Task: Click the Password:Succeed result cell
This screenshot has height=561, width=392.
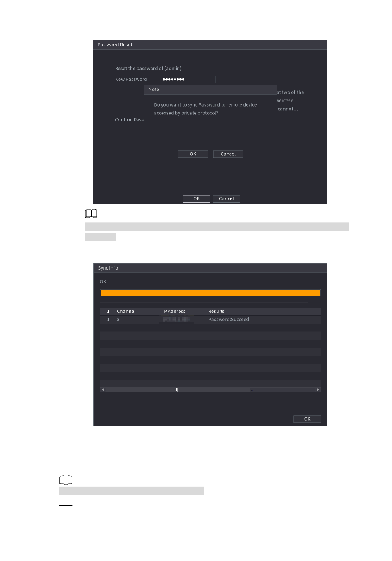Action: pos(229,320)
